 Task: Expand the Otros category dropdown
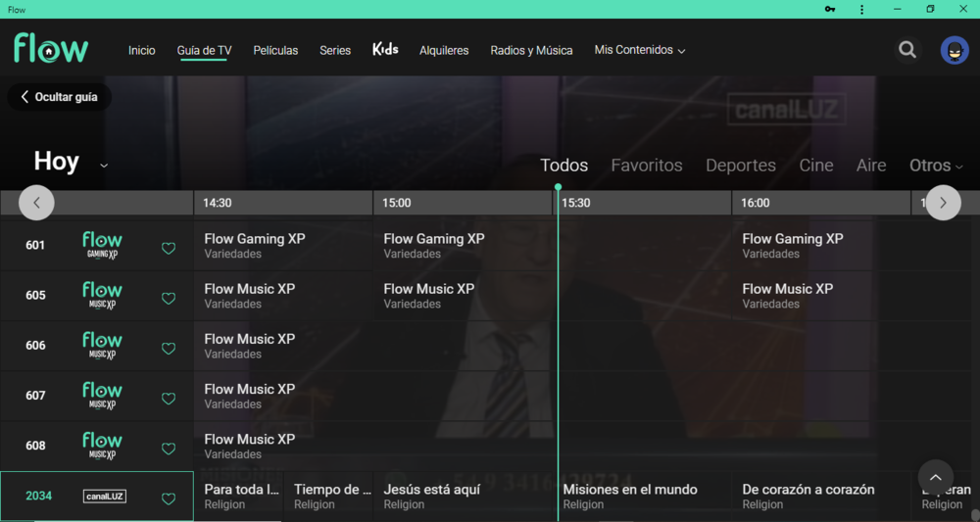pyautogui.click(x=936, y=166)
